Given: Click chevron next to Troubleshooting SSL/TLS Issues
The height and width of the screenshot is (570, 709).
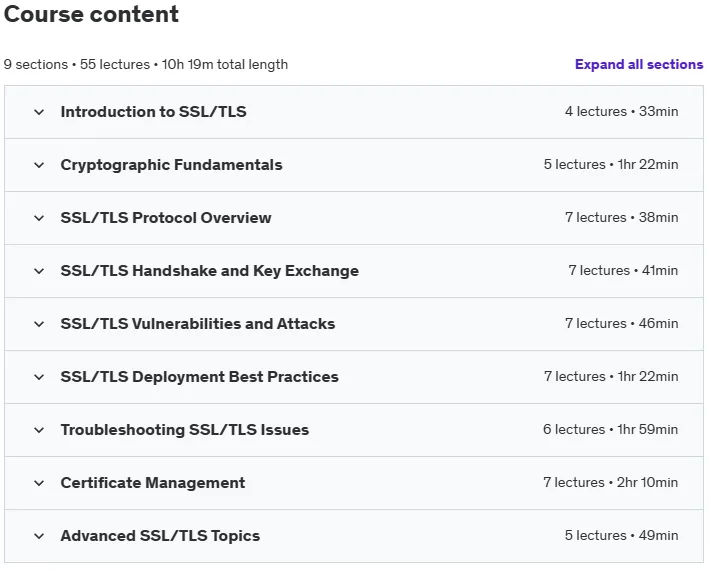Looking at the screenshot, I should click(x=39, y=430).
